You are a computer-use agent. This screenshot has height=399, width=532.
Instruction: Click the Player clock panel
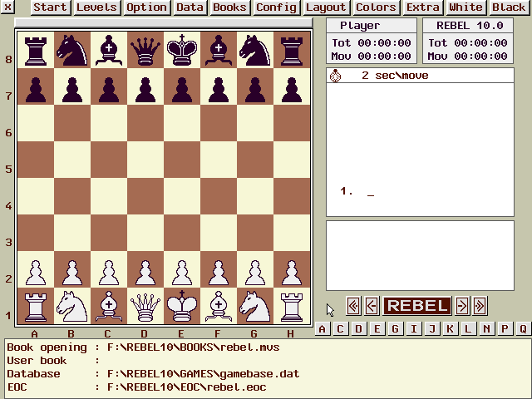[x=372, y=41]
